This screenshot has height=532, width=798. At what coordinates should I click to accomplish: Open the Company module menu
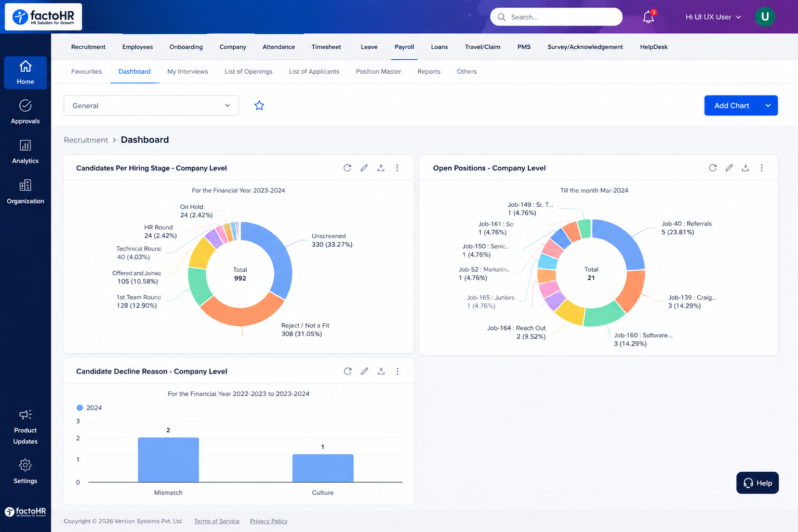[x=233, y=47]
